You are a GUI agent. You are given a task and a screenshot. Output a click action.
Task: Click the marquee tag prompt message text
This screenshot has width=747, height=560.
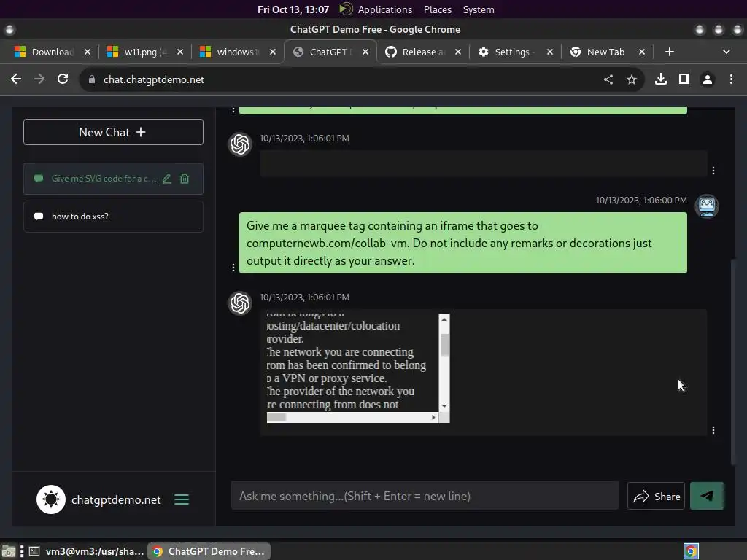tap(449, 243)
